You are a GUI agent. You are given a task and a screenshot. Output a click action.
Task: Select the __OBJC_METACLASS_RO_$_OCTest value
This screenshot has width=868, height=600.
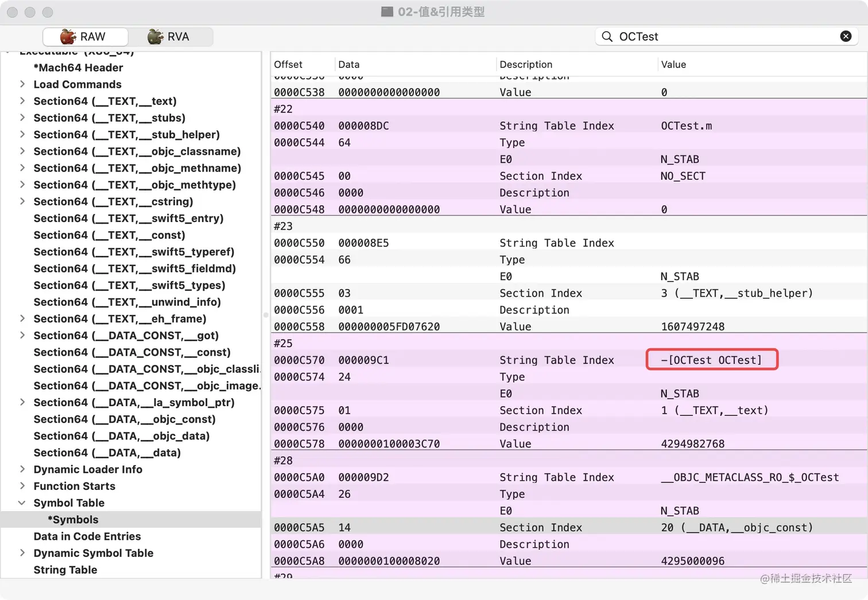pos(750,477)
